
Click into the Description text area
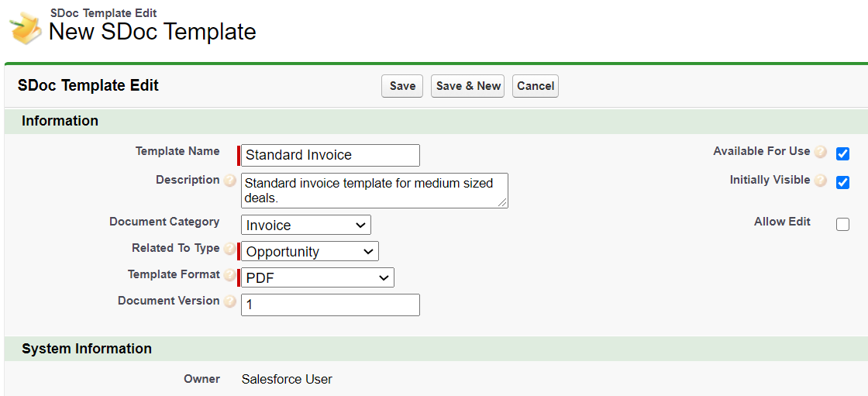[375, 191]
